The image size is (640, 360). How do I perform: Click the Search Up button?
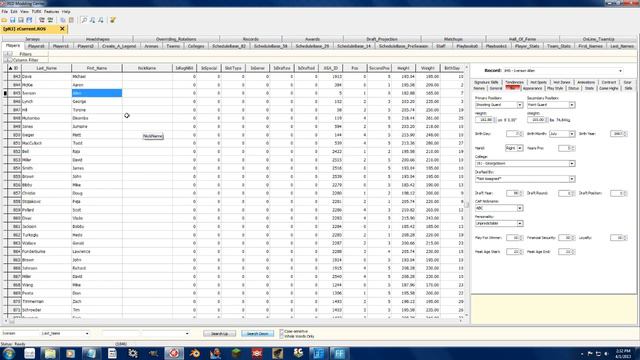tap(219, 334)
